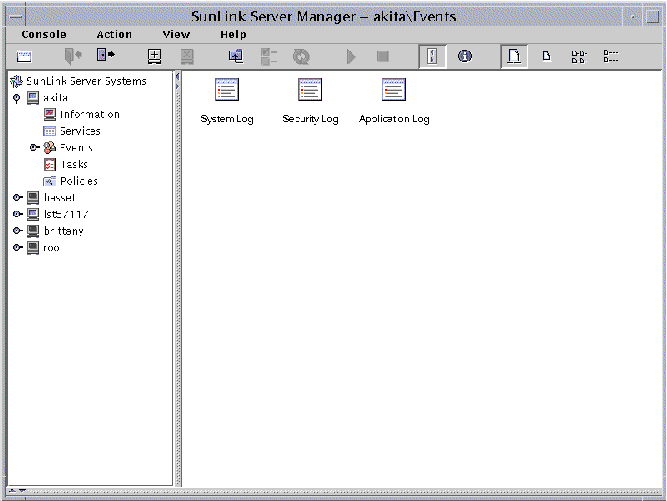Click the grayed-out stop square icon
Image resolution: width=667 pixels, height=501 pixels.
point(383,56)
